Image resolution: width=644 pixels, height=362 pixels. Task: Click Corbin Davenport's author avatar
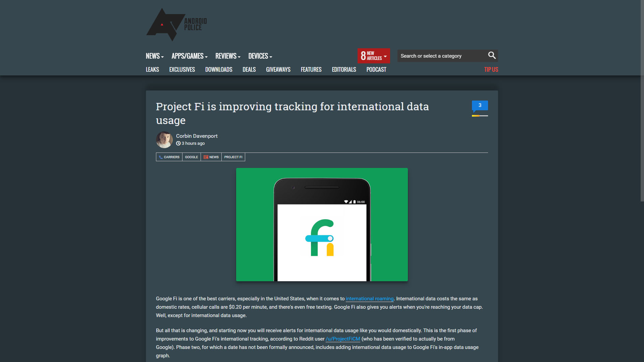164,140
